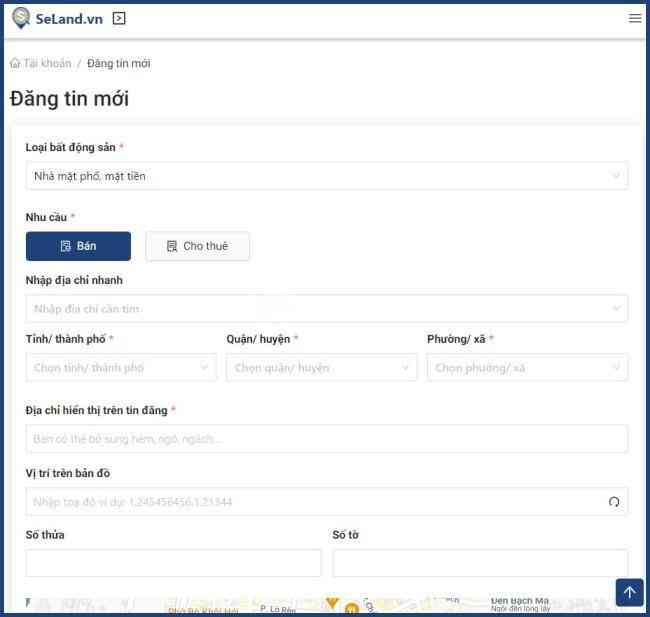This screenshot has height=617, width=650.
Task: Open the Quận/ huyện dropdown
Action: tap(321, 368)
